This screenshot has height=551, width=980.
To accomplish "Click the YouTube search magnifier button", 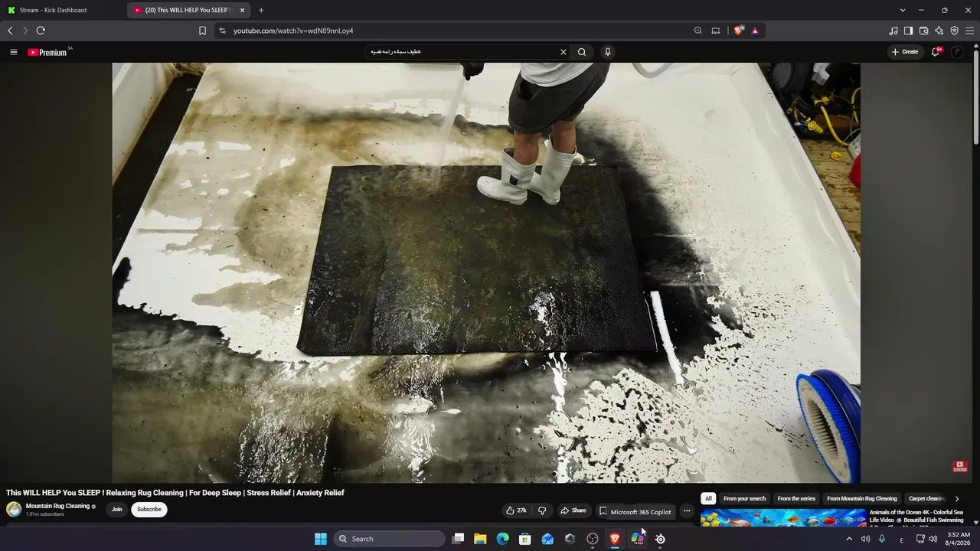I will coord(582,52).
